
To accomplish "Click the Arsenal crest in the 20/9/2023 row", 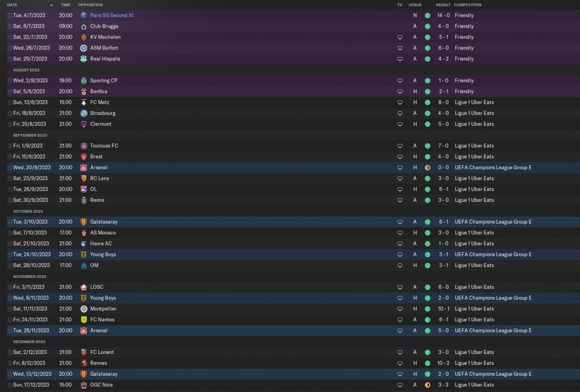I will tap(83, 167).
